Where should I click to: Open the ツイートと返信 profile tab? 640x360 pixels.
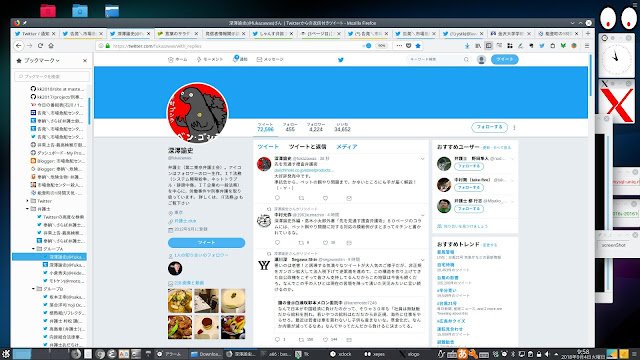[307, 147]
